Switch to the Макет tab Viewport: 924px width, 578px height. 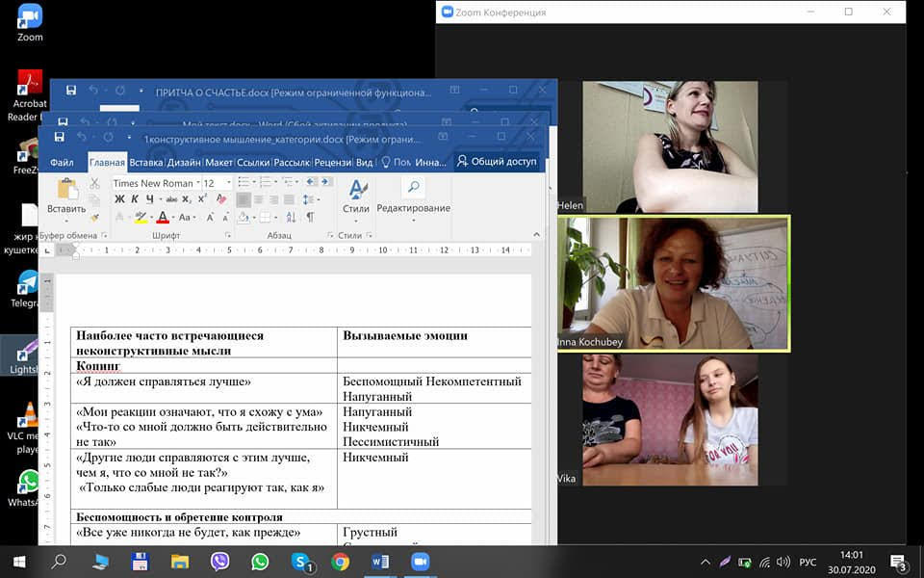click(x=218, y=162)
